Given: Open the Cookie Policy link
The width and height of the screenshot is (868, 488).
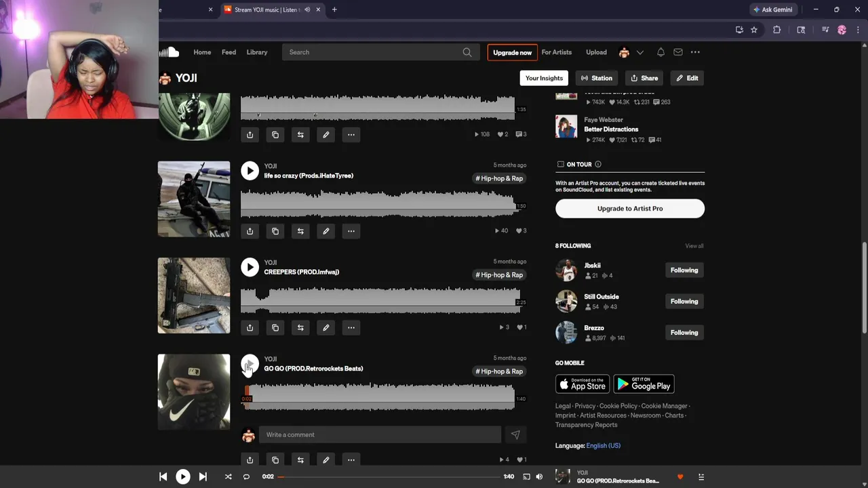Looking at the screenshot, I should (618, 406).
